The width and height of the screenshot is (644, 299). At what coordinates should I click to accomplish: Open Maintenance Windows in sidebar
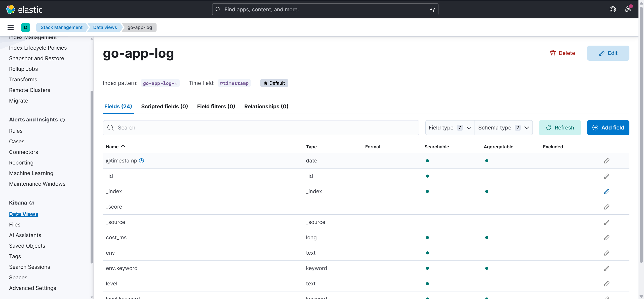pyautogui.click(x=37, y=184)
